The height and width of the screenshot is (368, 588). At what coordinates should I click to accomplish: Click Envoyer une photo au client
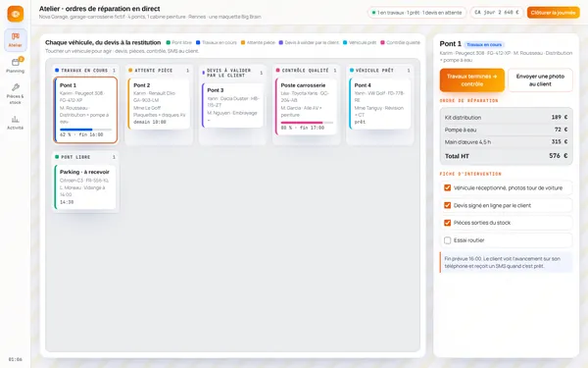coord(540,80)
